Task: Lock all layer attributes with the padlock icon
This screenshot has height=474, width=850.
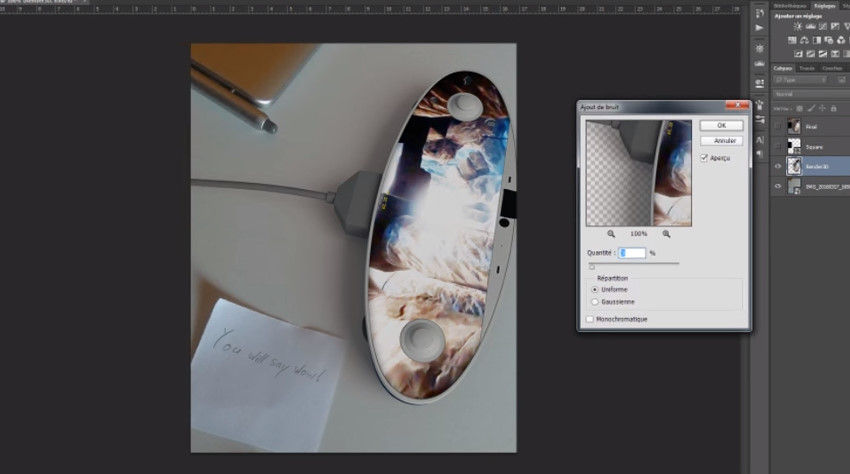Action: click(x=833, y=108)
